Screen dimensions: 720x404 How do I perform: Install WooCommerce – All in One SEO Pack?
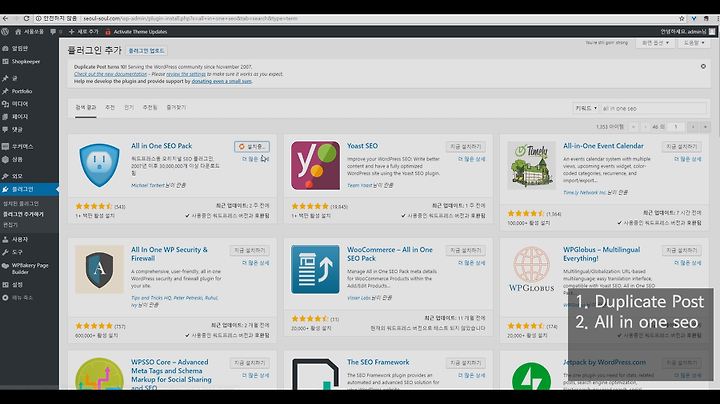pyautogui.click(x=466, y=251)
